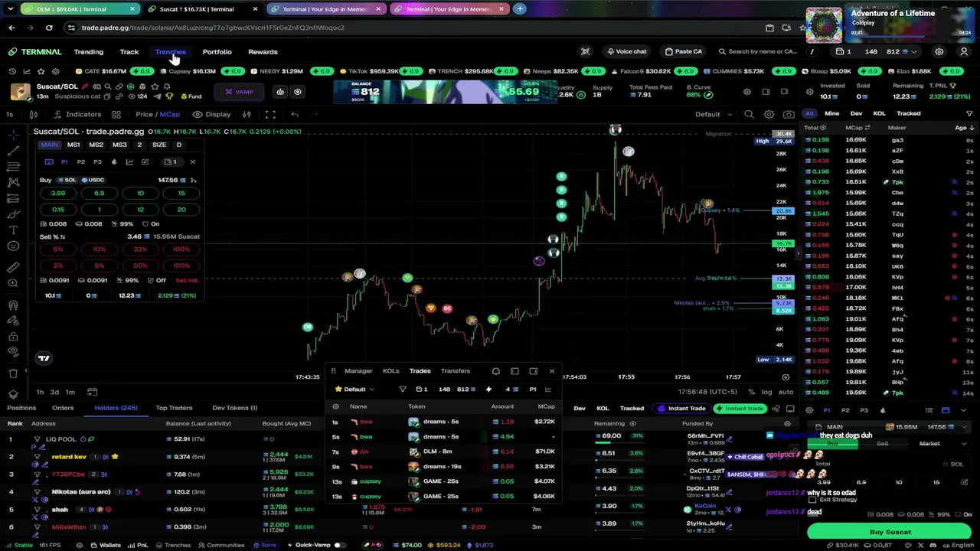This screenshot has width=980, height=551.
Task: Click notification bell in floating panel
Action: tap(495, 371)
